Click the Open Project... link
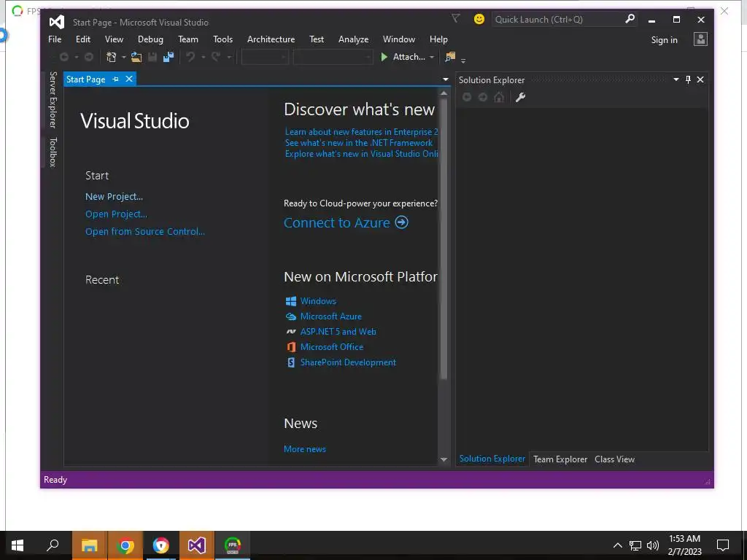 (x=116, y=214)
